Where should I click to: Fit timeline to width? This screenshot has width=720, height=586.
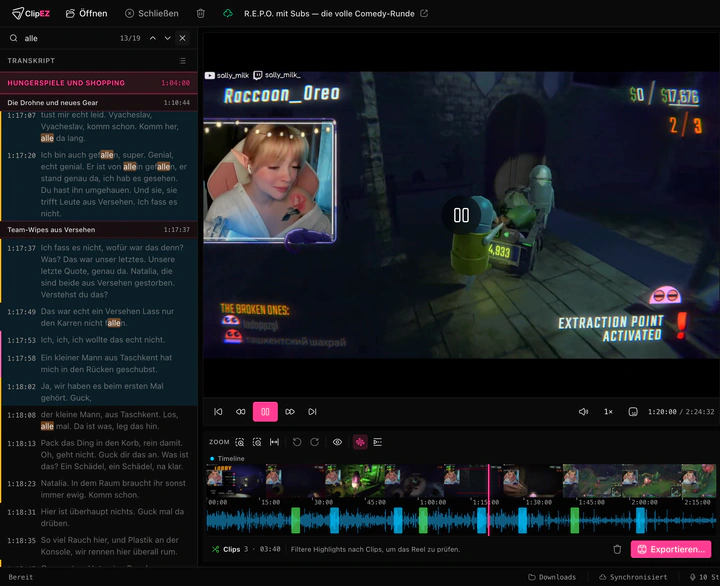(275, 442)
